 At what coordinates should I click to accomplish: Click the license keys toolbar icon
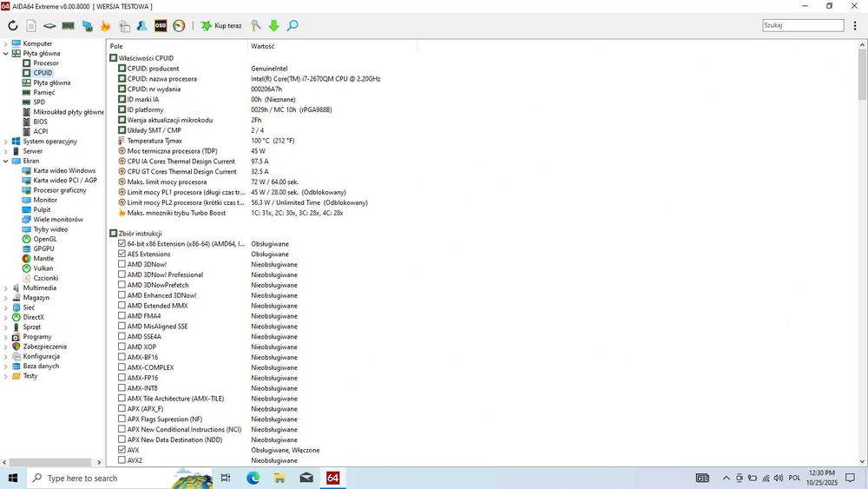(x=255, y=25)
